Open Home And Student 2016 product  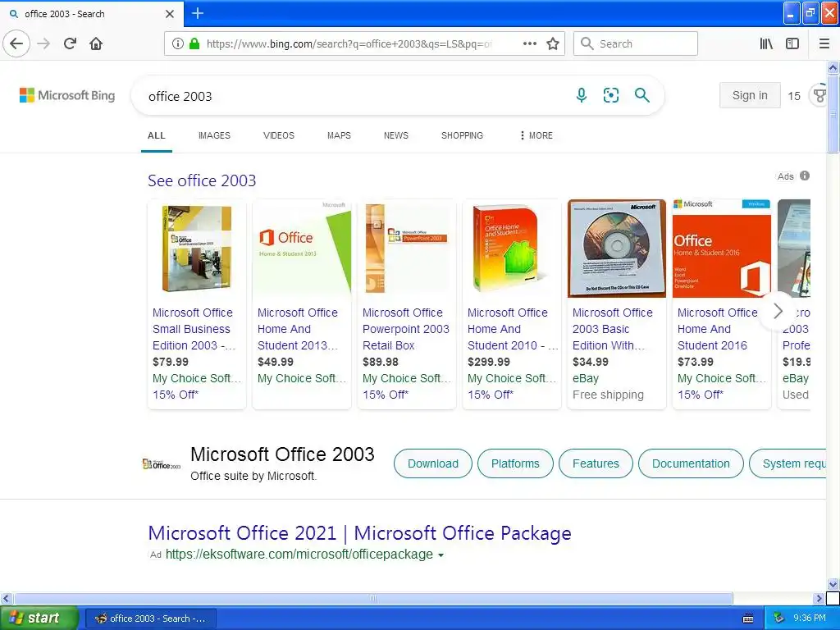tap(717, 329)
